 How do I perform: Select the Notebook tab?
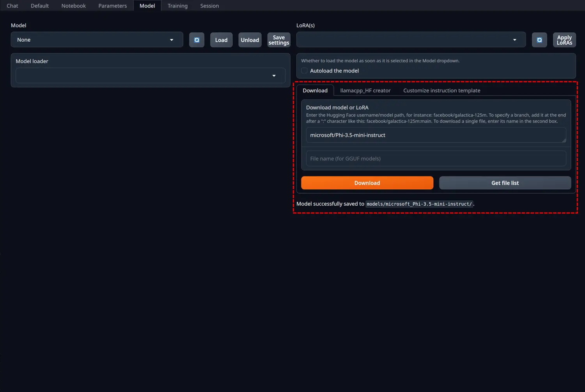(73, 6)
